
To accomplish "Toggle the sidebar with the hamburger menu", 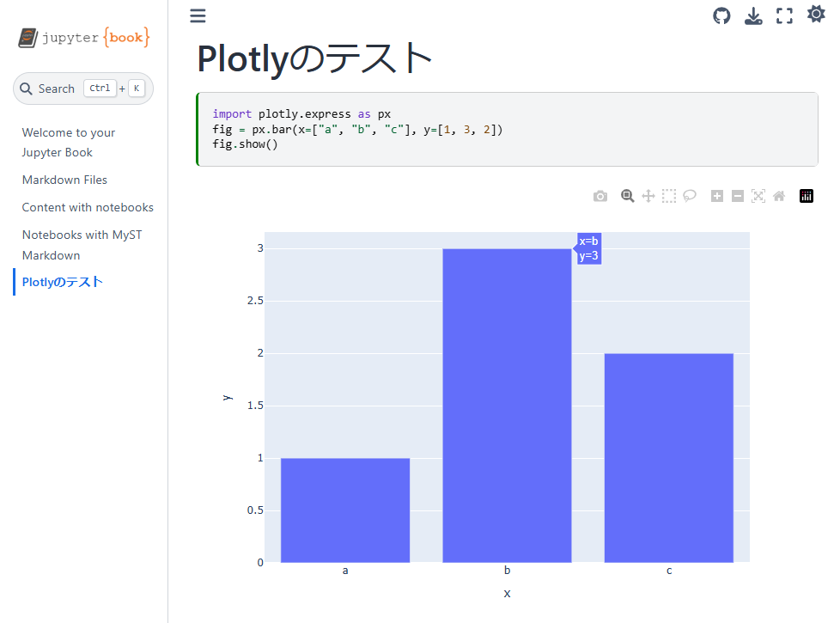I will 198,15.
